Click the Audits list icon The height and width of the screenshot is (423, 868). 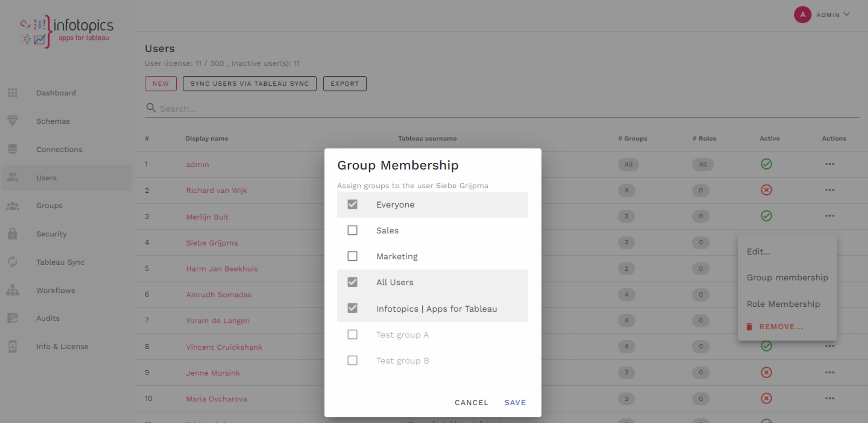(12, 318)
